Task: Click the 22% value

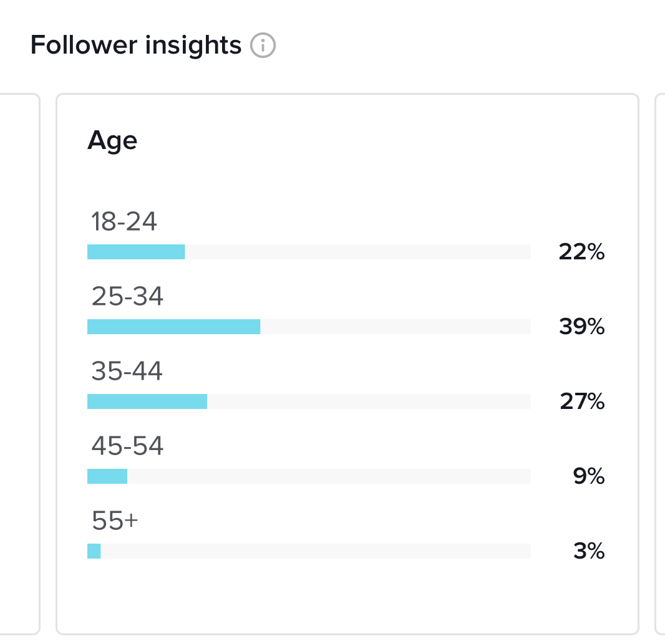Action: 581,252
